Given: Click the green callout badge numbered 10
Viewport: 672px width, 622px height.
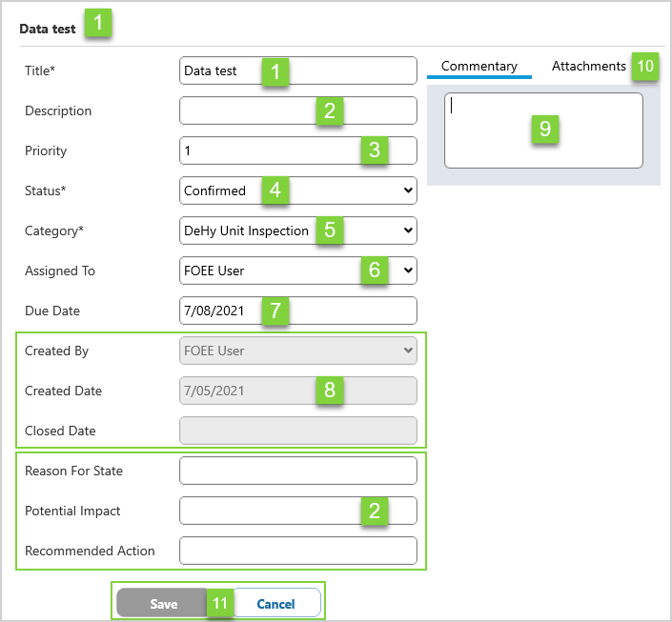Looking at the screenshot, I should [x=645, y=67].
